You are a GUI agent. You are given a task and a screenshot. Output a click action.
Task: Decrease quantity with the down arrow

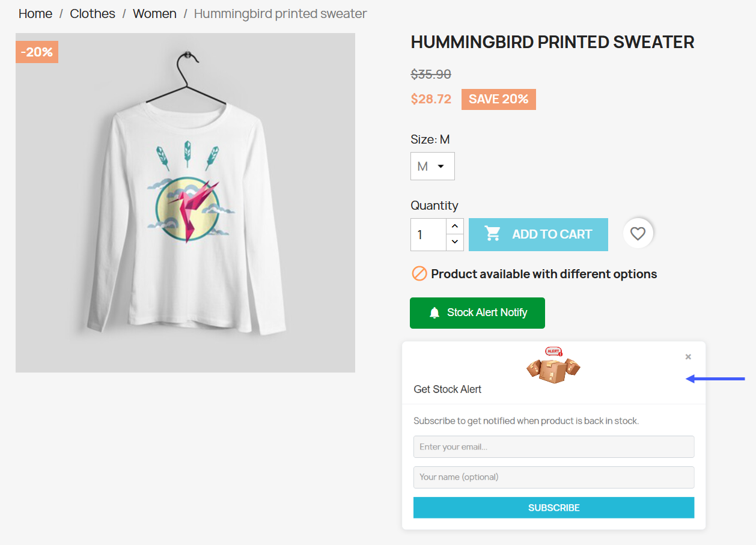tap(455, 242)
